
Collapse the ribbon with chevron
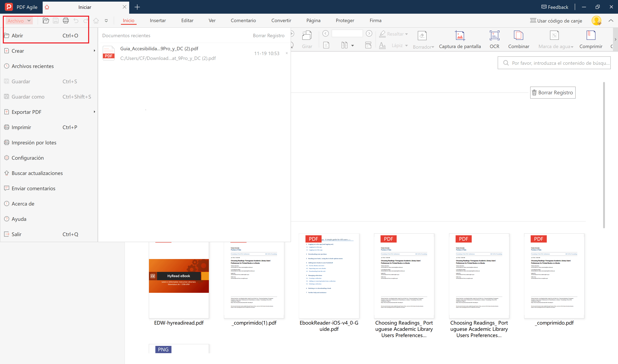[x=611, y=21]
